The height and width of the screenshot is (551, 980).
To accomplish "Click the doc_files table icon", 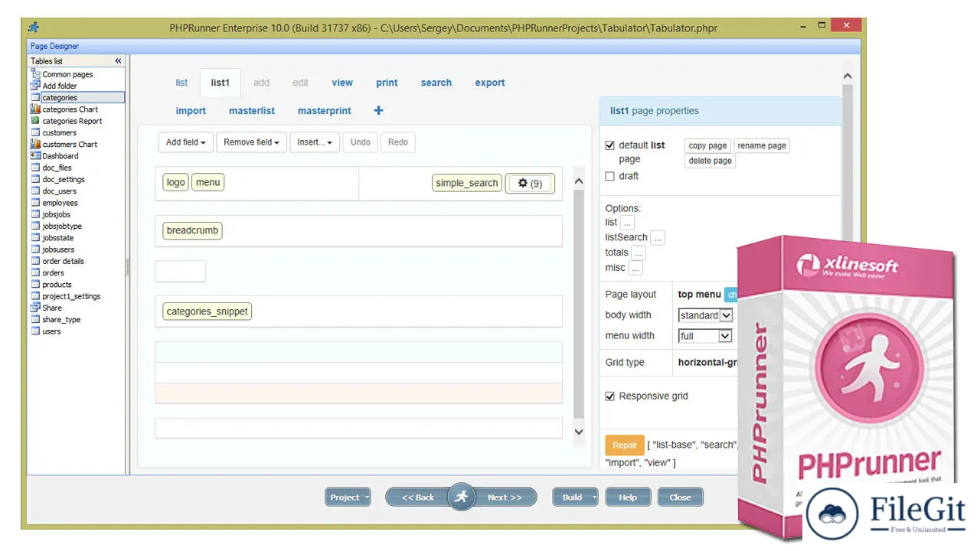I will [x=35, y=168].
